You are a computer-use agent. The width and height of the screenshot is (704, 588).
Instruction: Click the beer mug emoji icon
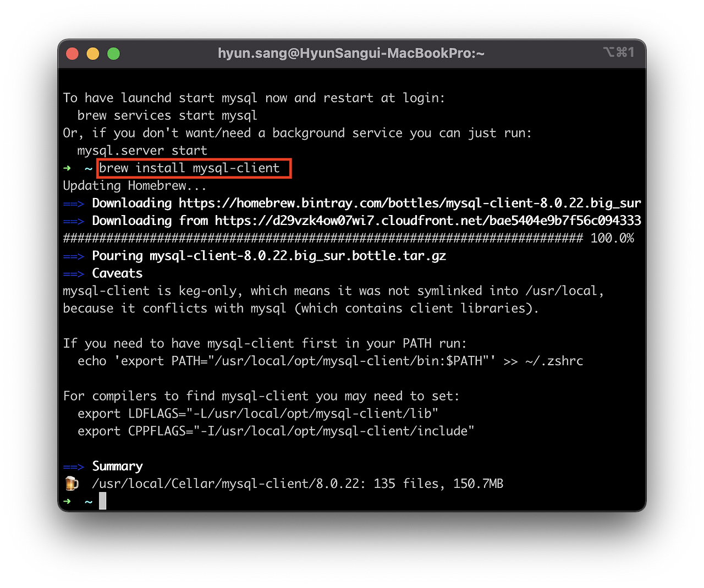(x=71, y=483)
